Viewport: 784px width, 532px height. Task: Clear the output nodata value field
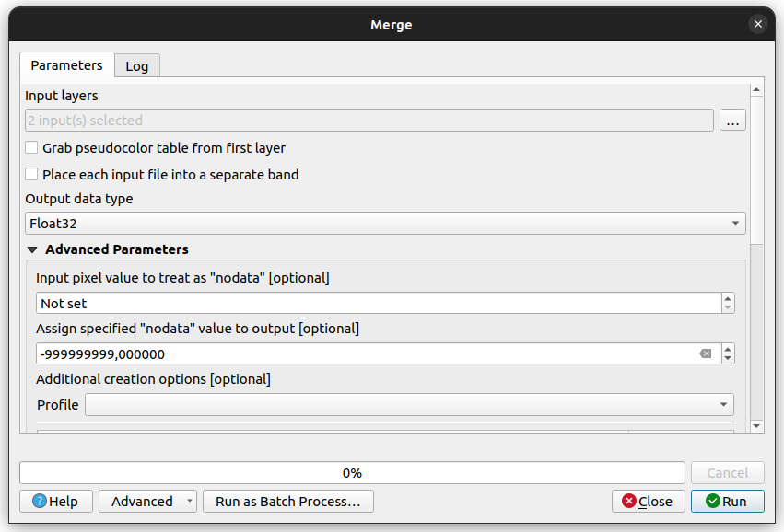[x=706, y=353]
